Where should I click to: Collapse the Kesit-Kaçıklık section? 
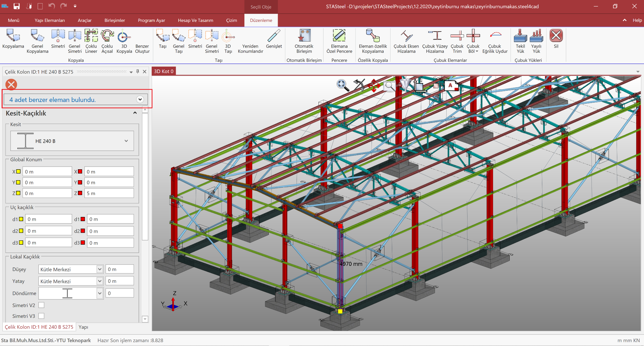[x=135, y=113]
